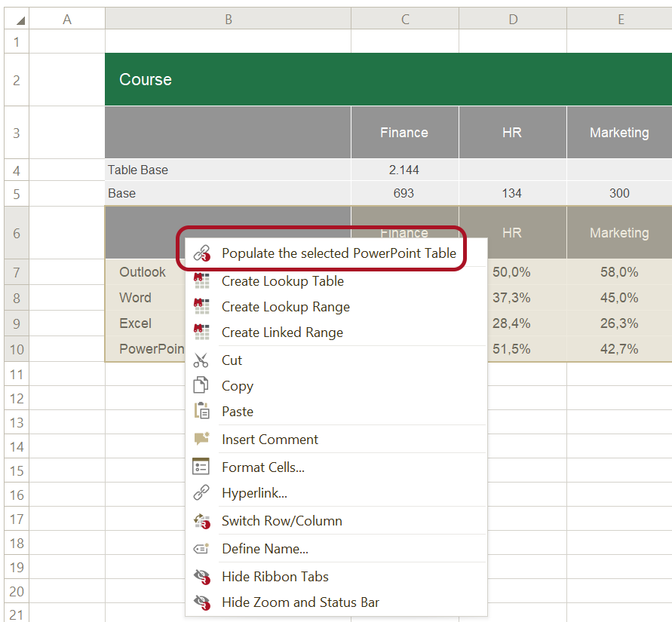This screenshot has width=672, height=622.
Task: Click the Create Linked Range icon
Action: (201, 332)
